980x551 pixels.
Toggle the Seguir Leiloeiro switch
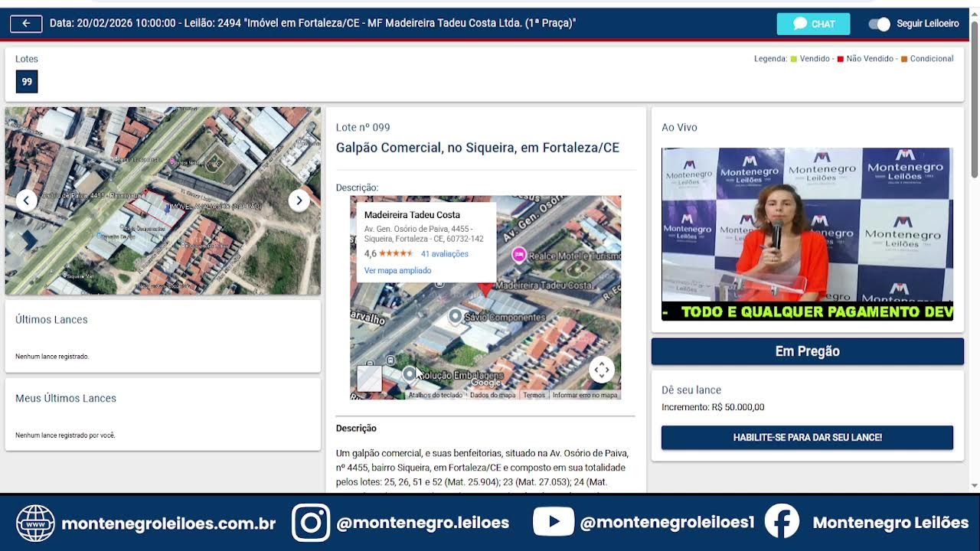[879, 24]
